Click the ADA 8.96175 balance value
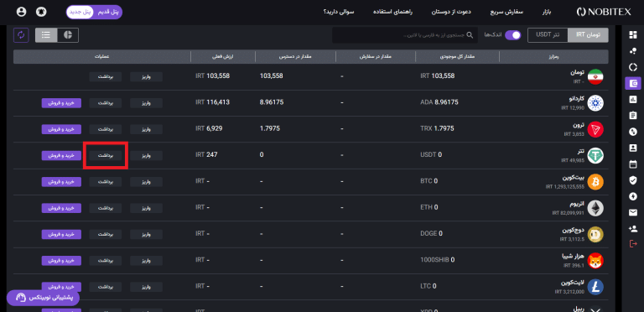This screenshot has width=644, height=312. pyautogui.click(x=439, y=102)
